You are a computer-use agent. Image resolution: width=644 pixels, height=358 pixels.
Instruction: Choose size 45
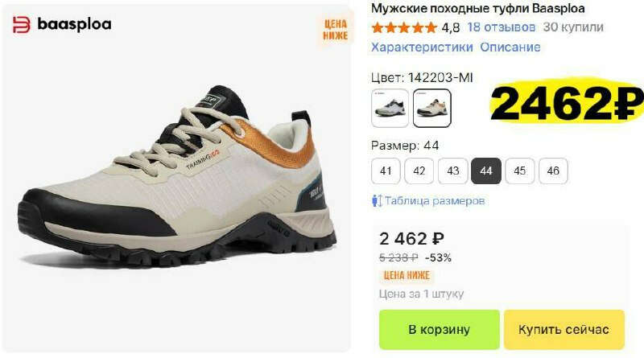tap(519, 171)
